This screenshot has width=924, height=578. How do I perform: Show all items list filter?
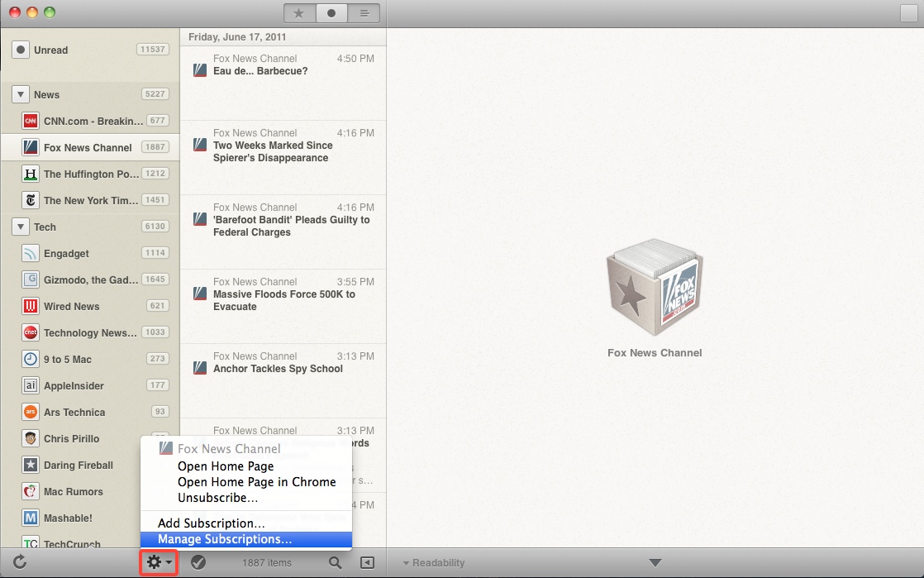(364, 13)
